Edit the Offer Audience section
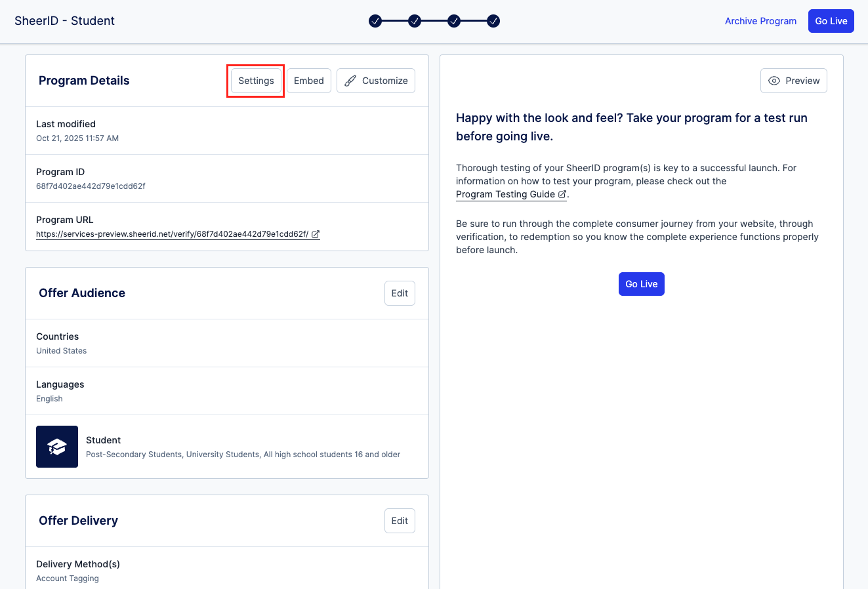868x589 pixels. click(400, 293)
